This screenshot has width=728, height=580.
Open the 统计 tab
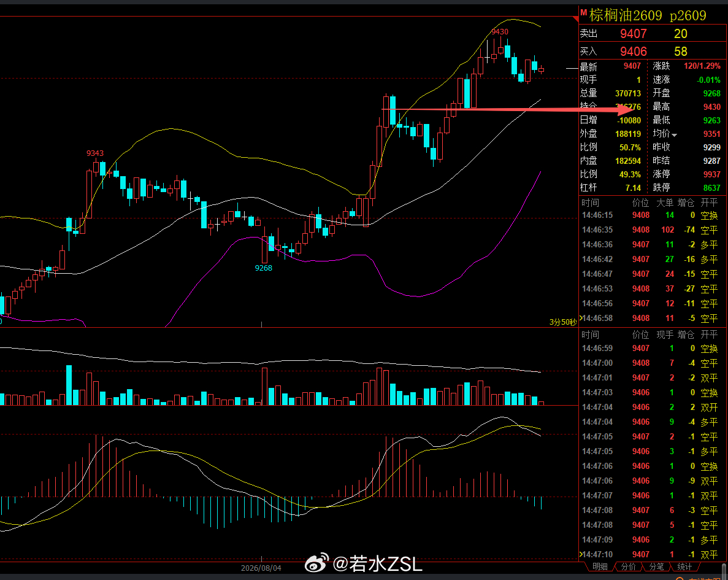click(x=684, y=566)
